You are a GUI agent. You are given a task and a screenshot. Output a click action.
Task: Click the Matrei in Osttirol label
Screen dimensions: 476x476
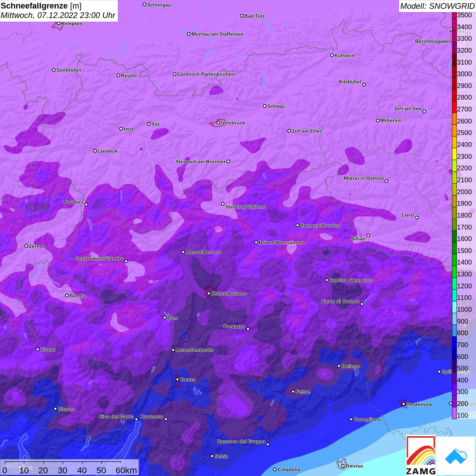point(364,178)
